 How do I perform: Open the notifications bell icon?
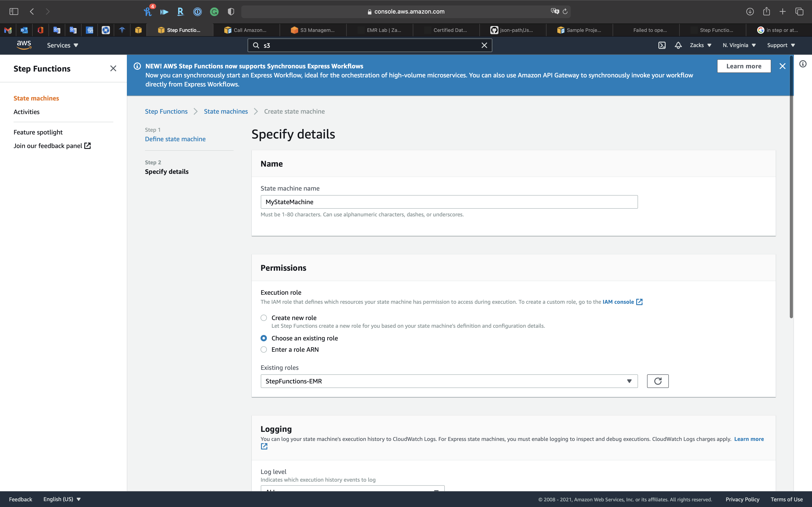[678, 45]
